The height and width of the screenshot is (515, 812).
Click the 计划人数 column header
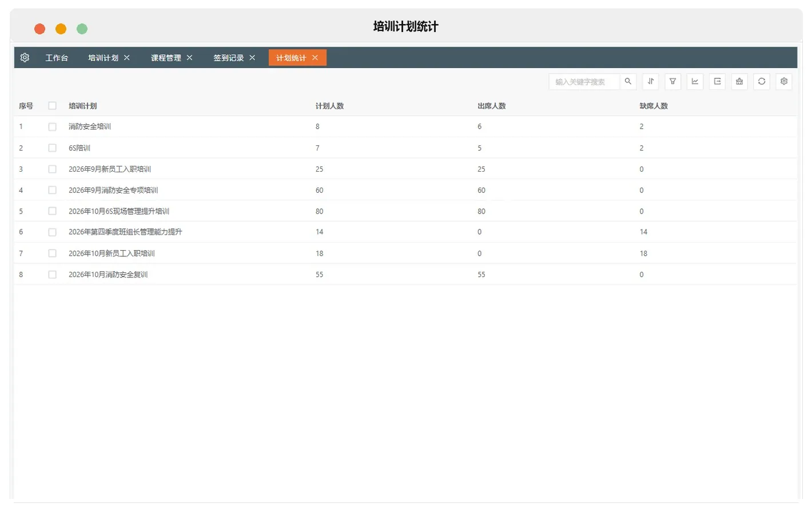[330, 106]
